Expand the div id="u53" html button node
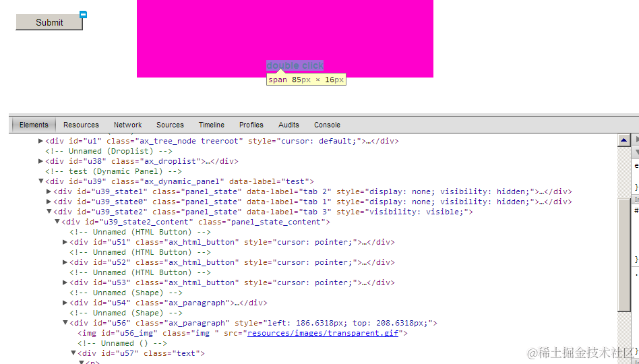 click(65, 282)
